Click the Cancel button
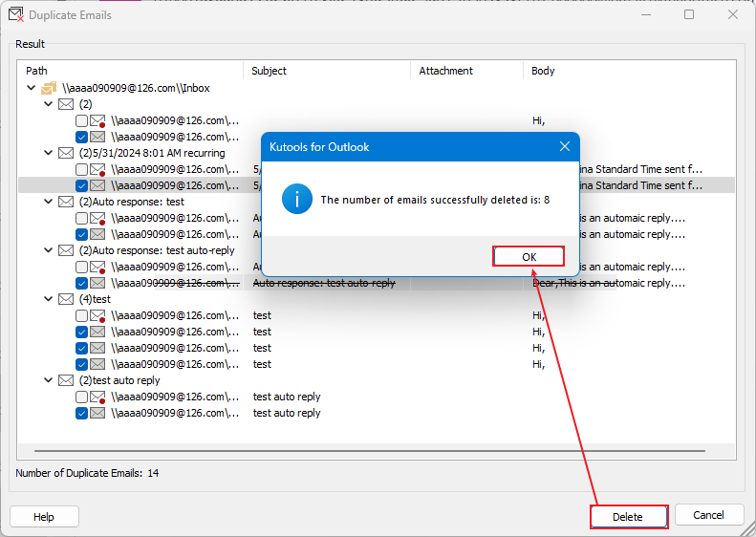This screenshot has height=537, width=756. click(x=708, y=515)
